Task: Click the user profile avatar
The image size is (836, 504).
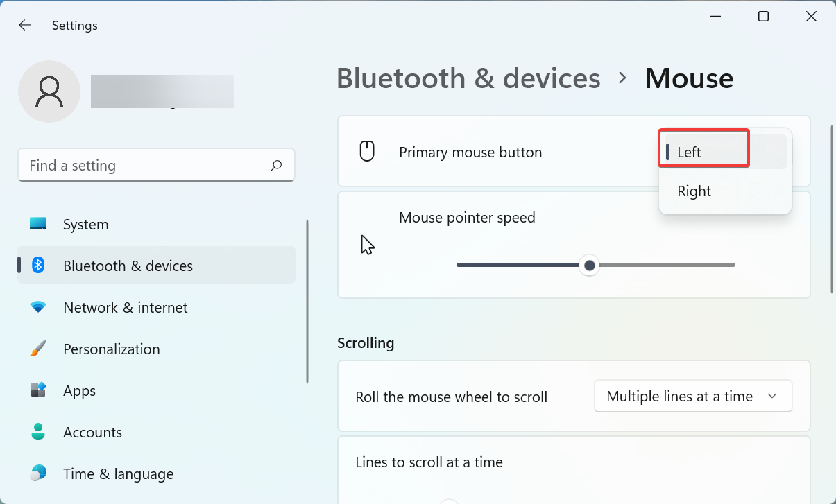Action: coord(49,91)
